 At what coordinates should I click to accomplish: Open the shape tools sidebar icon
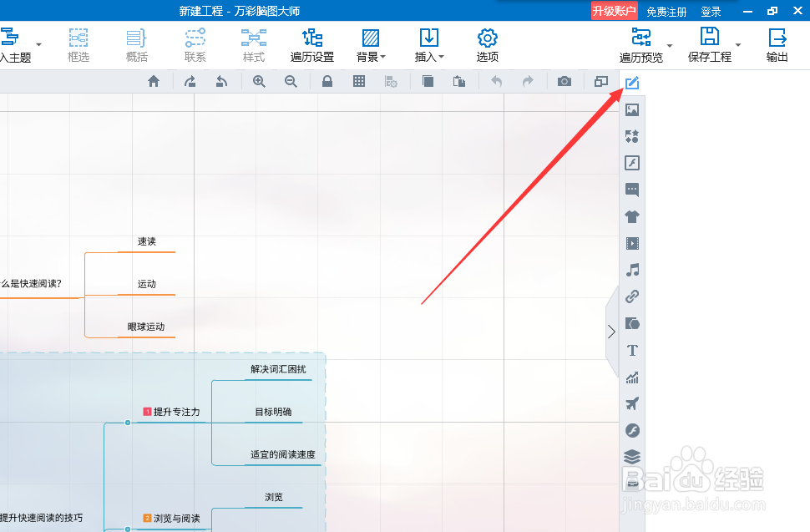(632, 323)
